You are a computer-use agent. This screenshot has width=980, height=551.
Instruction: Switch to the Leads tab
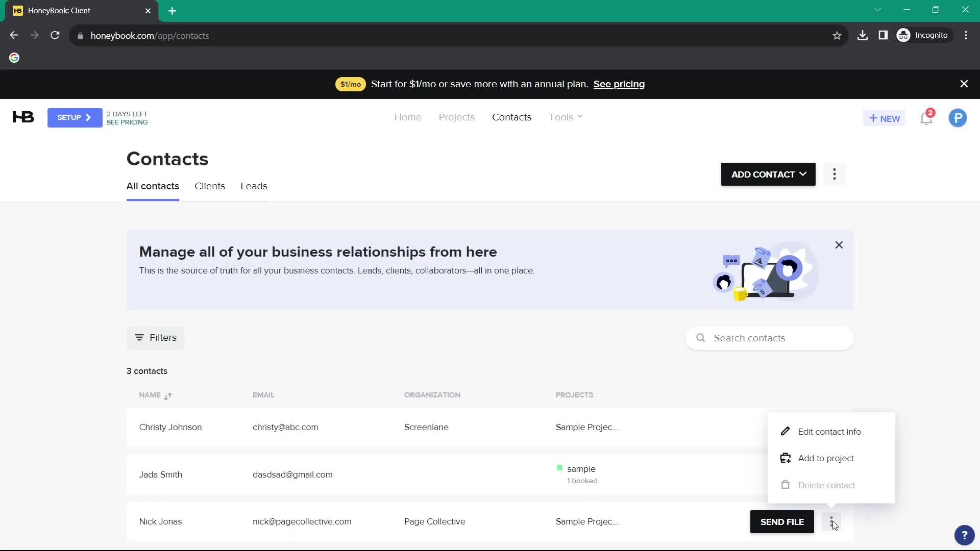click(254, 186)
